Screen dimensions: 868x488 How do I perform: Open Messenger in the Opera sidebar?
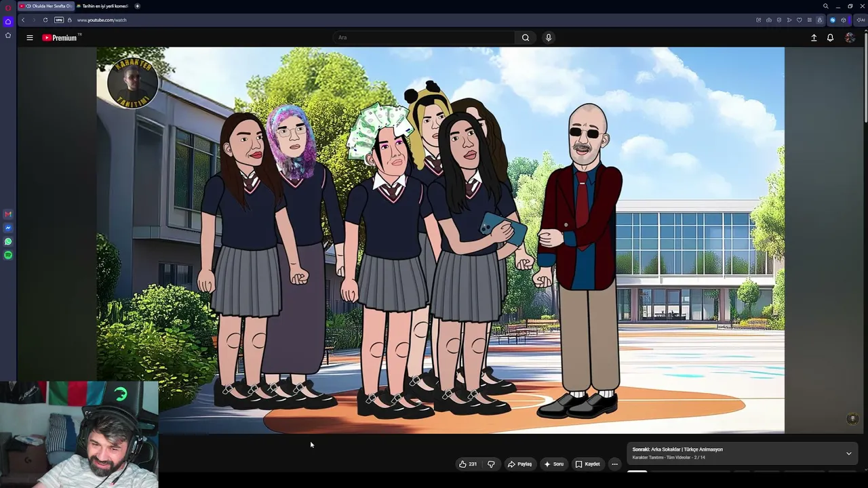click(x=8, y=228)
